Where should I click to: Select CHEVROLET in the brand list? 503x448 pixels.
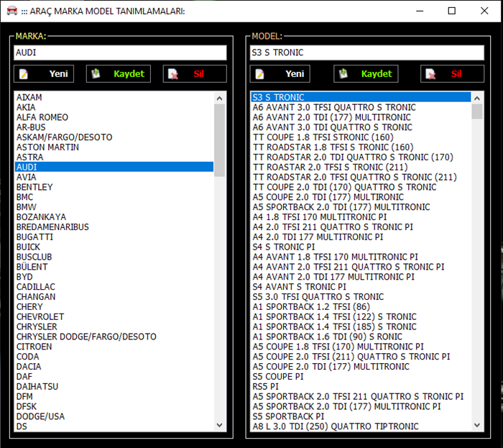[114, 316]
